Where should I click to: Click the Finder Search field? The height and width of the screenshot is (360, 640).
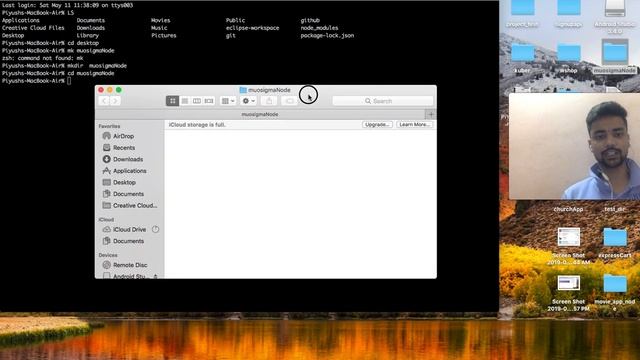[x=382, y=101]
